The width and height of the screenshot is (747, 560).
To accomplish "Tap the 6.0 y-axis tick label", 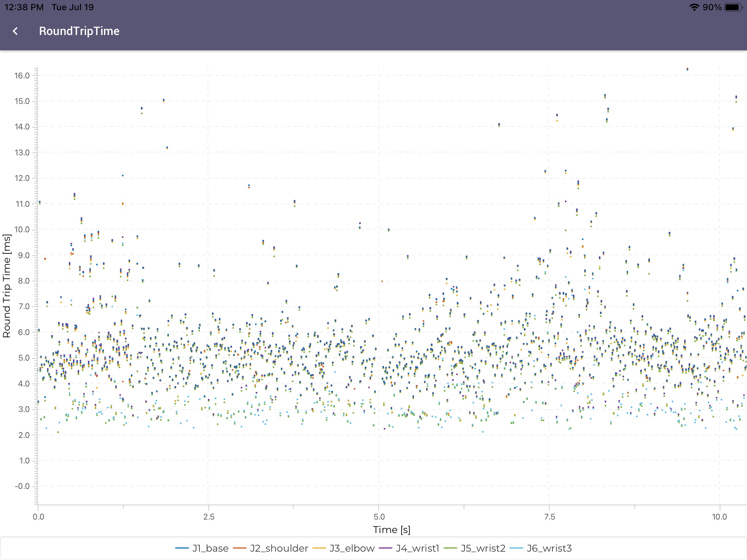I will point(24,332).
